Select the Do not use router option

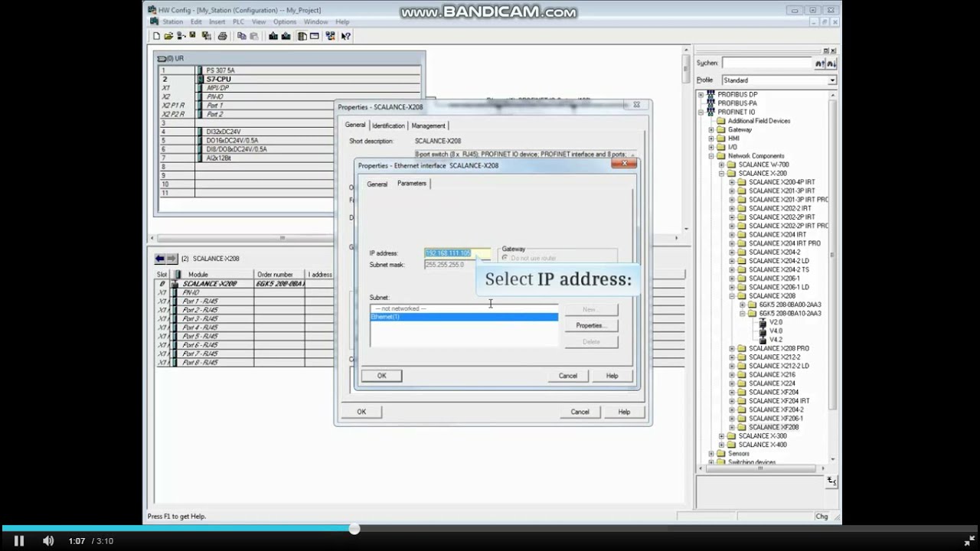[x=505, y=259]
